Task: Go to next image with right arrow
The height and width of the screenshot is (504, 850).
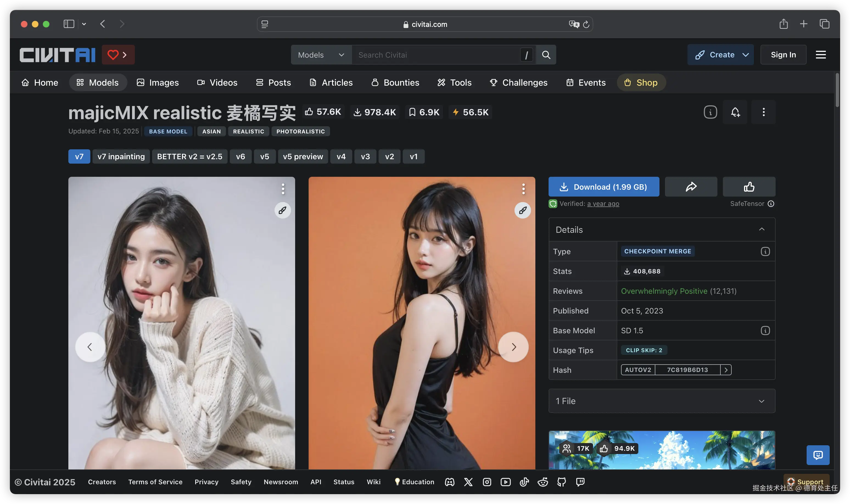Action: [513, 347]
